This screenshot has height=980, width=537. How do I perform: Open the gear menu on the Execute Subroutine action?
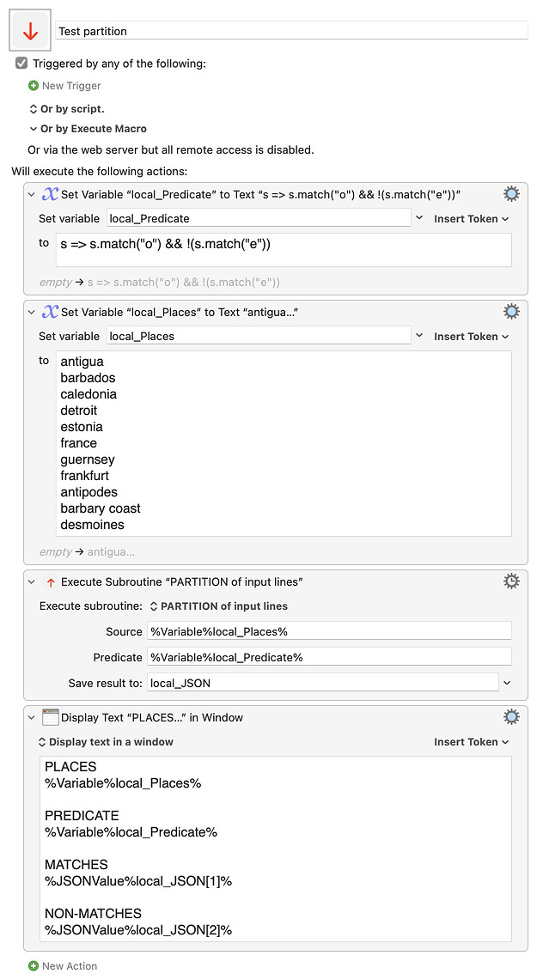(x=512, y=581)
